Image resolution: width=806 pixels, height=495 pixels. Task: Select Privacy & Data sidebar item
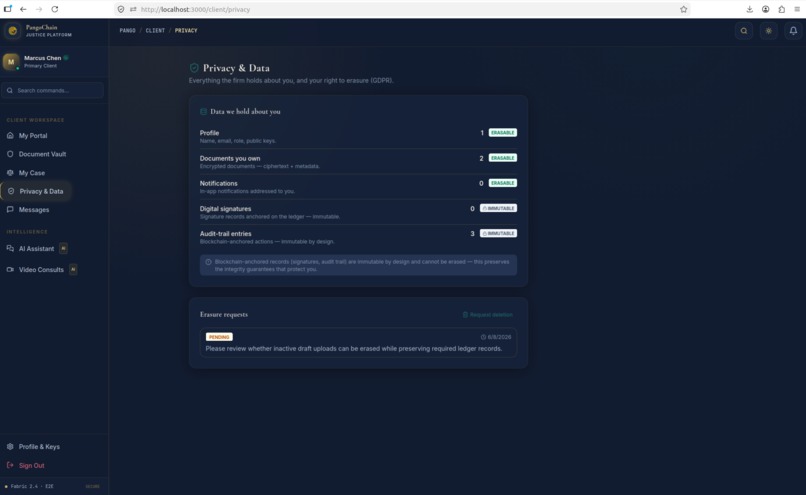point(36,191)
